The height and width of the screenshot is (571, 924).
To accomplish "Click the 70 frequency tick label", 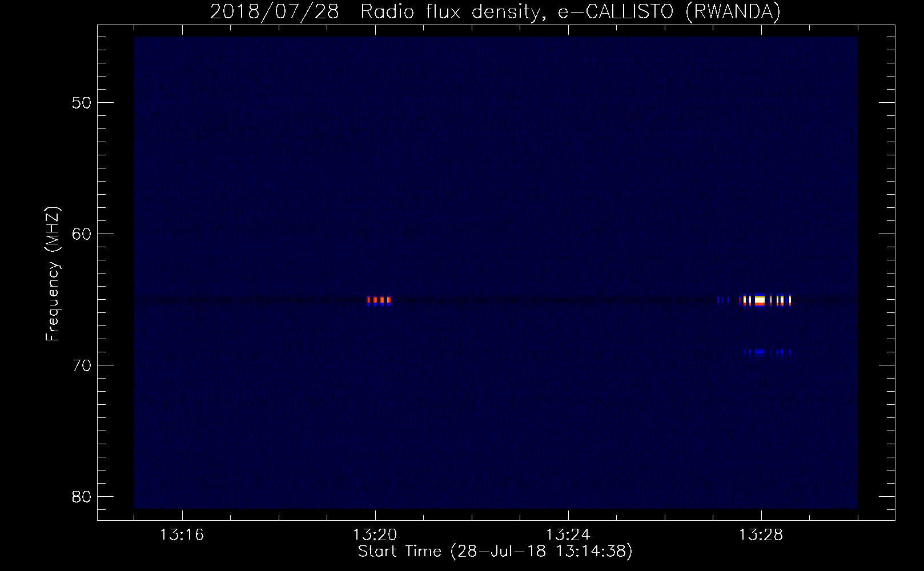I will (82, 365).
